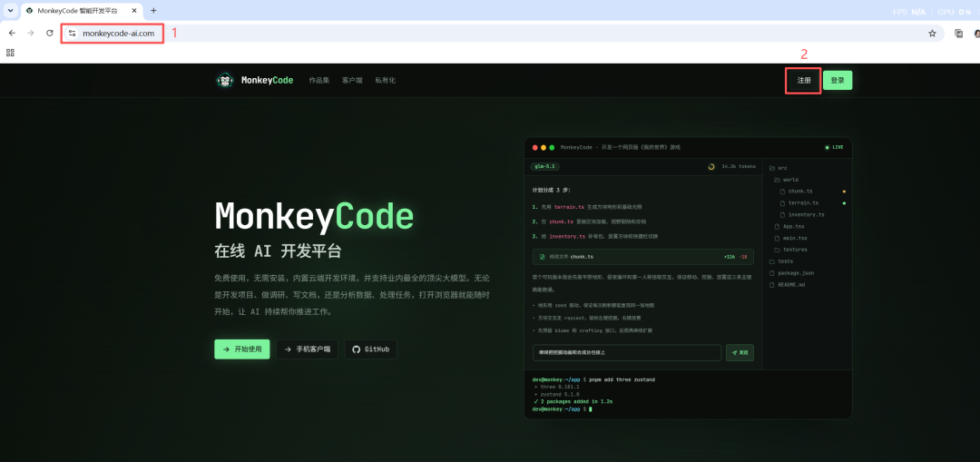
Task: Reload the page with the refresh icon
Action: tap(49, 34)
